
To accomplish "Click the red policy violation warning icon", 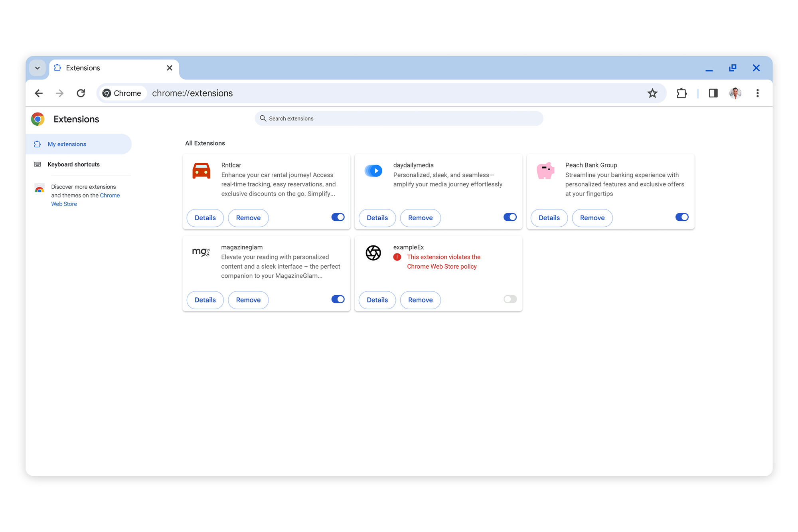I will point(397,257).
